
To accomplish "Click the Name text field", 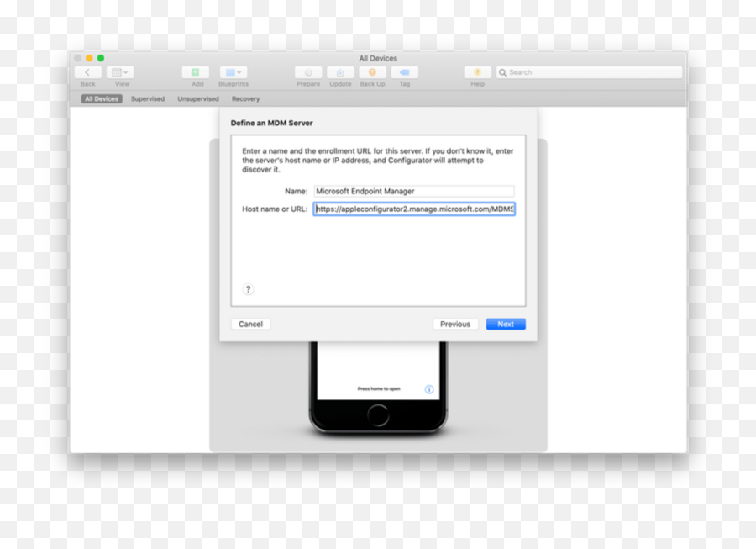I will (414, 191).
